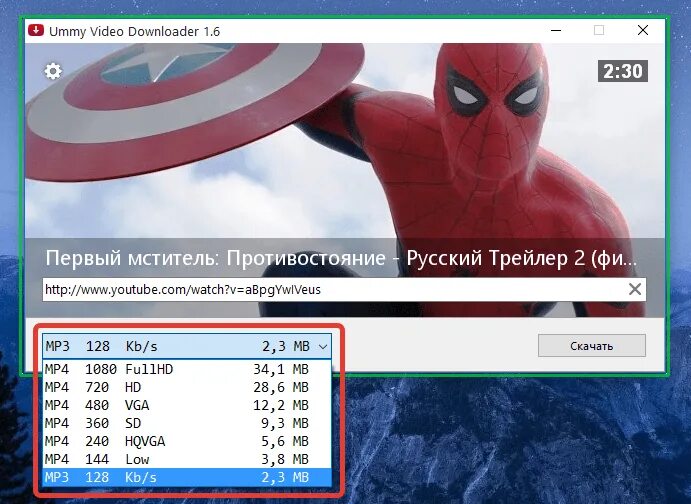Screen dimensions: 691x504
Task: Clear the URL with the X icon
Action: point(635,289)
